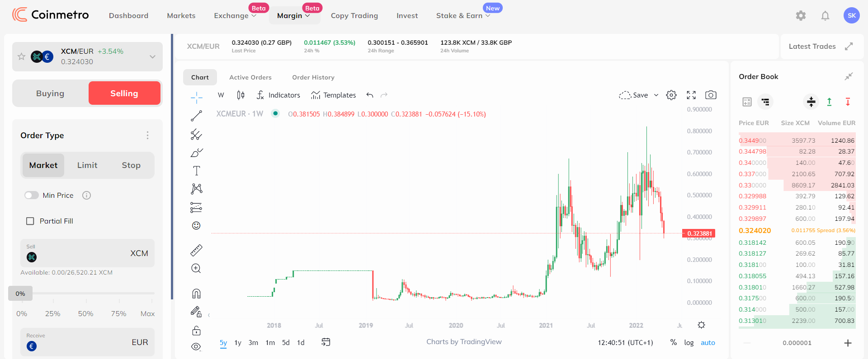Open chart settings gear
The height and width of the screenshot is (359, 868).
coord(671,95)
